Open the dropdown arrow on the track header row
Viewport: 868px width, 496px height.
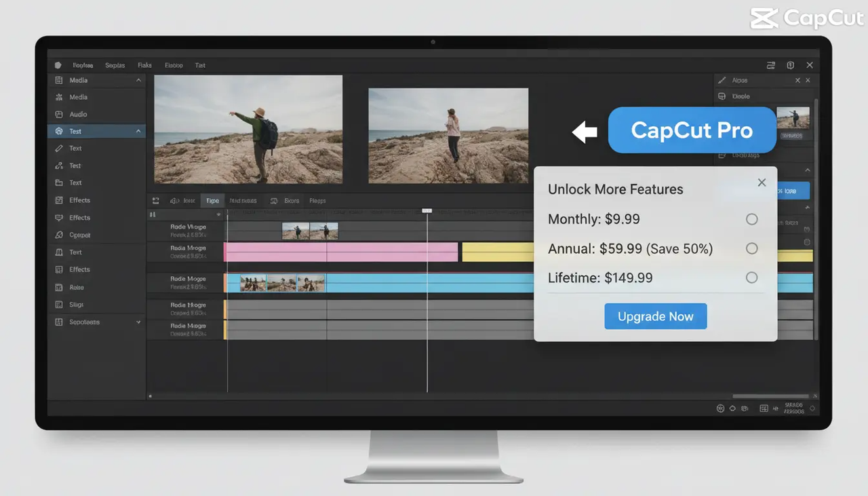click(x=218, y=214)
